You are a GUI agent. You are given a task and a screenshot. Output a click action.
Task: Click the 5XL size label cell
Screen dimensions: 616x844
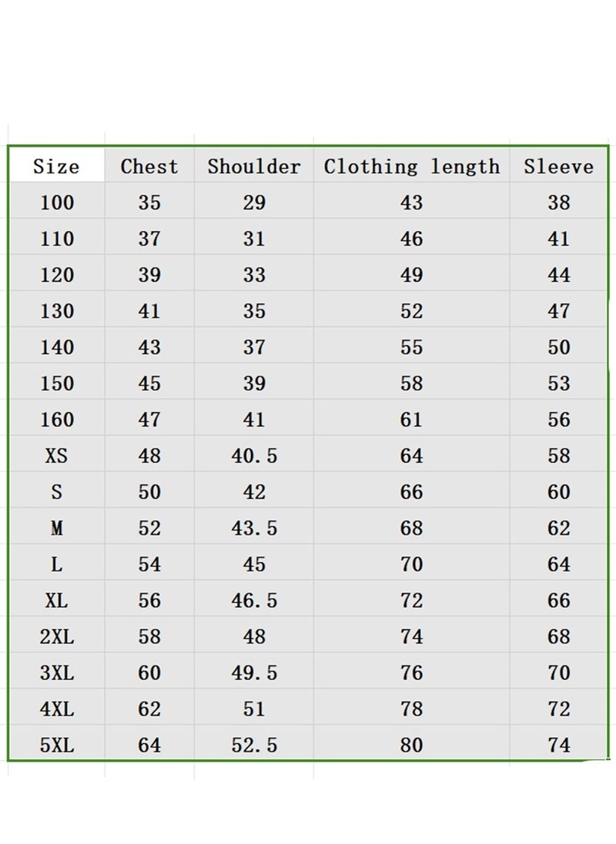click(x=56, y=743)
